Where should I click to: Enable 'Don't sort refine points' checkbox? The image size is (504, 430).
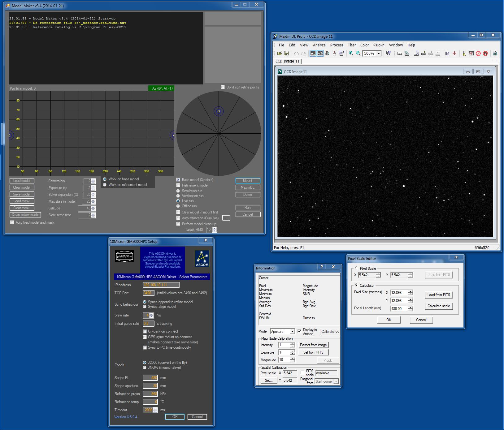coord(223,87)
